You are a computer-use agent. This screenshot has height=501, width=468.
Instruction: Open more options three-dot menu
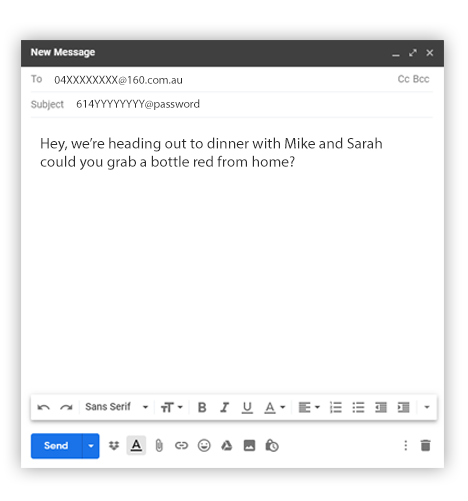pyautogui.click(x=406, y=446)
